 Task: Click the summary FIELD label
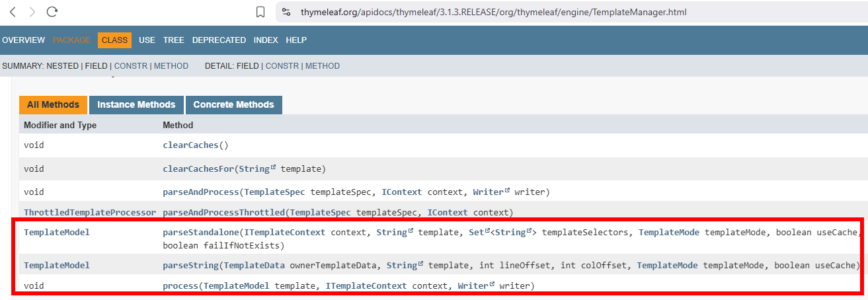click(x=97, y=66)
